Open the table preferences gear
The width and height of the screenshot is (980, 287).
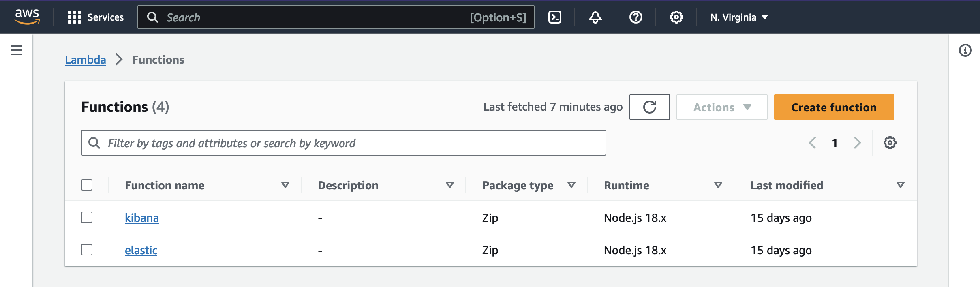(x=890, y=143)
